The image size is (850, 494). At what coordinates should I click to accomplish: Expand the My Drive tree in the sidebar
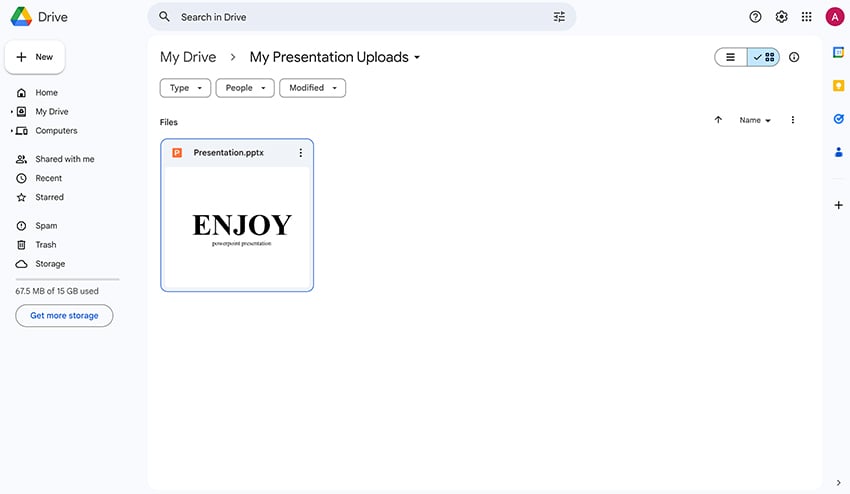(11, 112)
